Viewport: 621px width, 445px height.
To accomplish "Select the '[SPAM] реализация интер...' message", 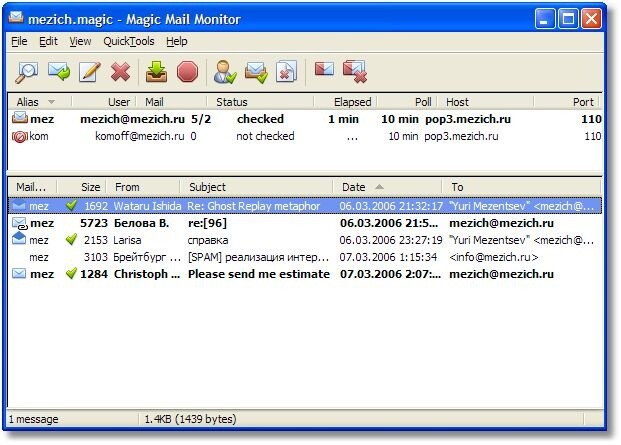I will coord(258,257).
